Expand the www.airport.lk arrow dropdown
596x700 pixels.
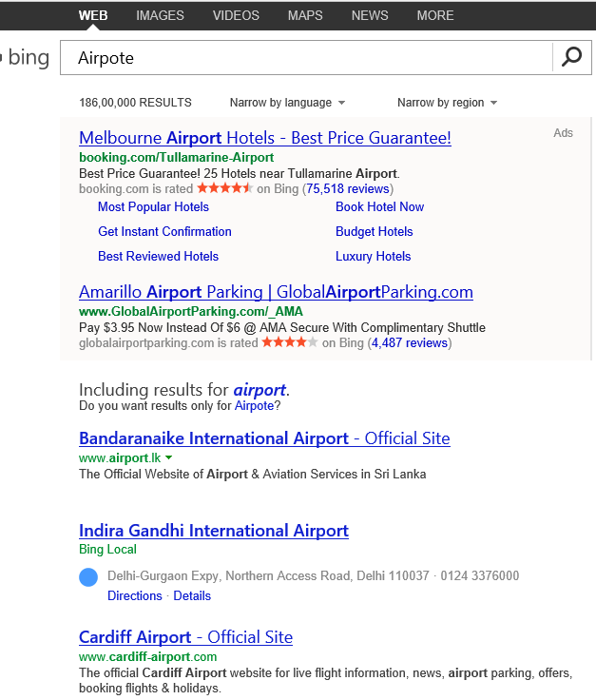(168, 457)
